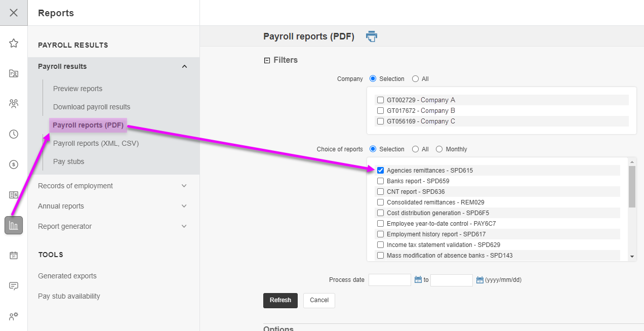Click the people group icon in sidebar
This screenshot has height=331, width=644.
[x=14, y=104]
